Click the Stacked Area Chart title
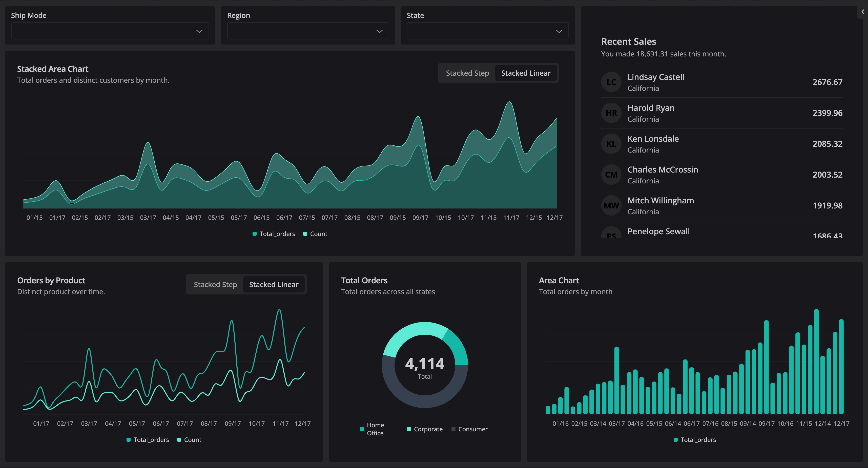Viewport: 868px width, 468px height. (x=53, y=69)
